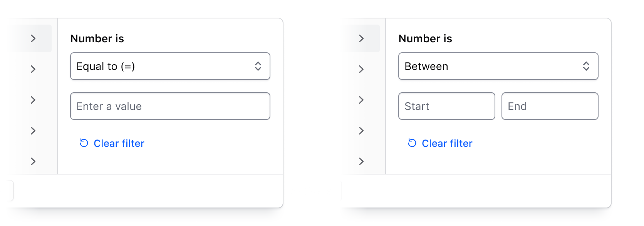Click the 'Start' range input field
The height and width of the screenshot is (226, 644).
(446, 106)
